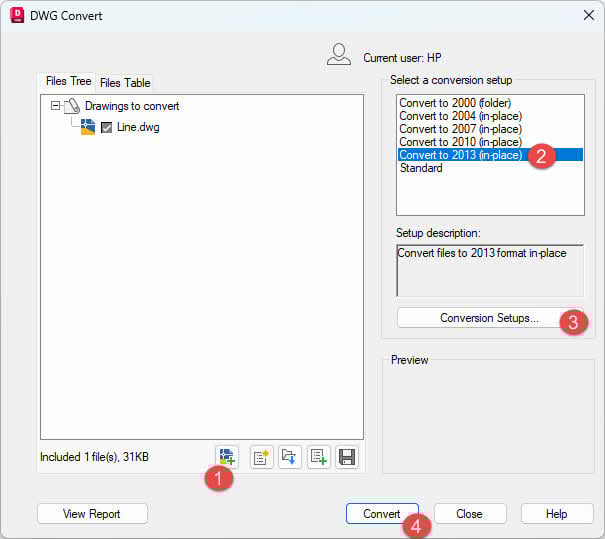Click the Close button
This screenshot has height=539, width=605.
469,514
